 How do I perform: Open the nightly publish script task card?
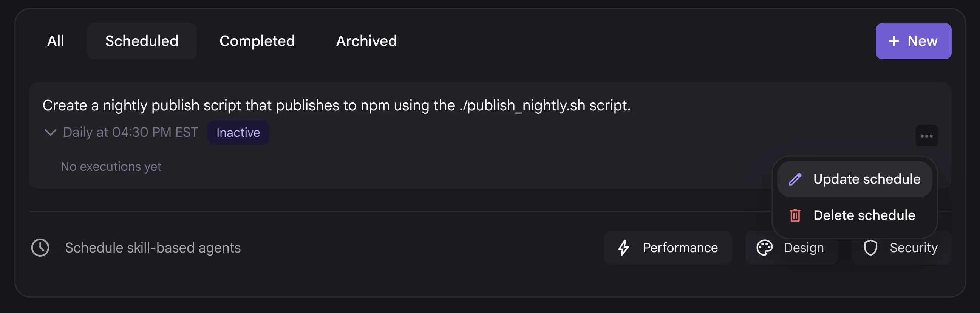point(336,105)
